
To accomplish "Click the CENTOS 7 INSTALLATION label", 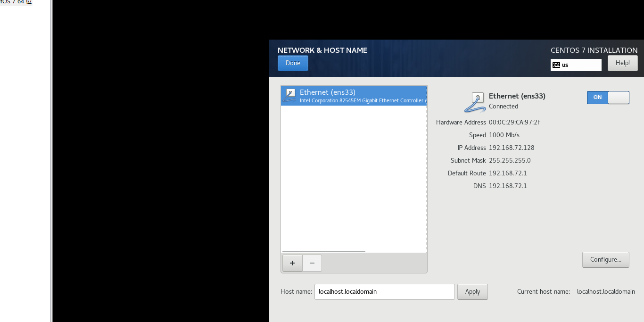I will click(594, 50).
